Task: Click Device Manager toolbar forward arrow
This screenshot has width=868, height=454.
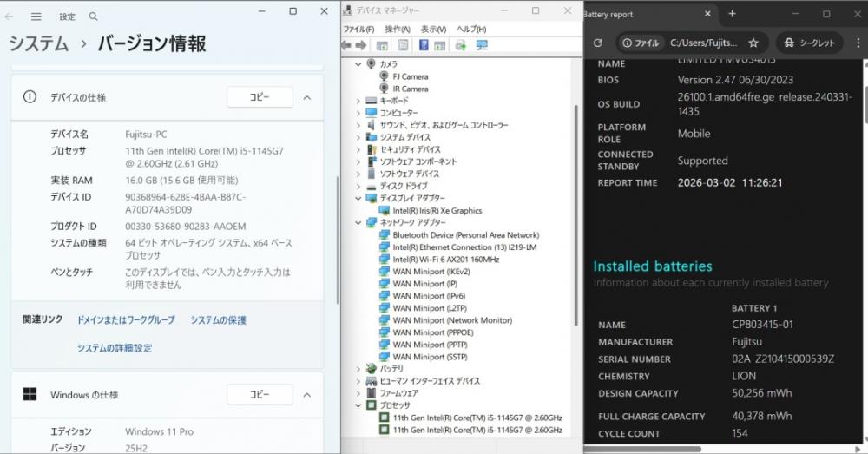Action: [361, 45]
